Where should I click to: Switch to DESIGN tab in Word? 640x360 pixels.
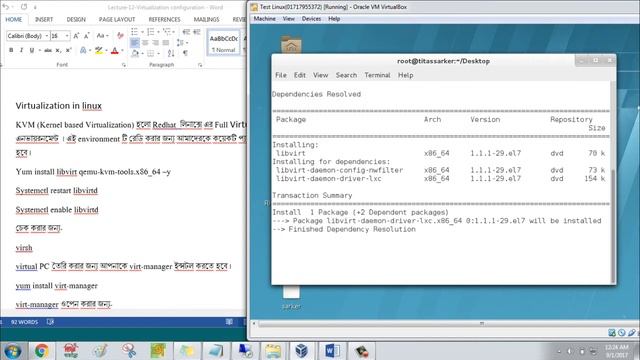point(76,20)
